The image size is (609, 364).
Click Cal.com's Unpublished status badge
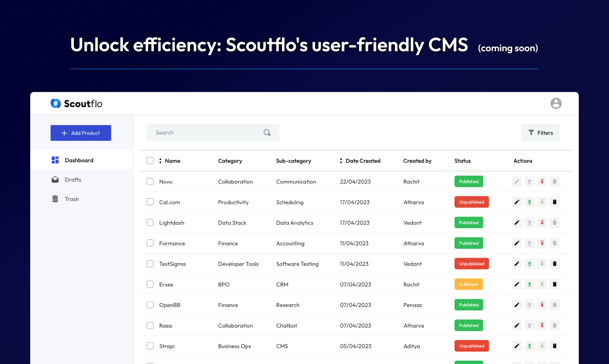pos(472,202)
